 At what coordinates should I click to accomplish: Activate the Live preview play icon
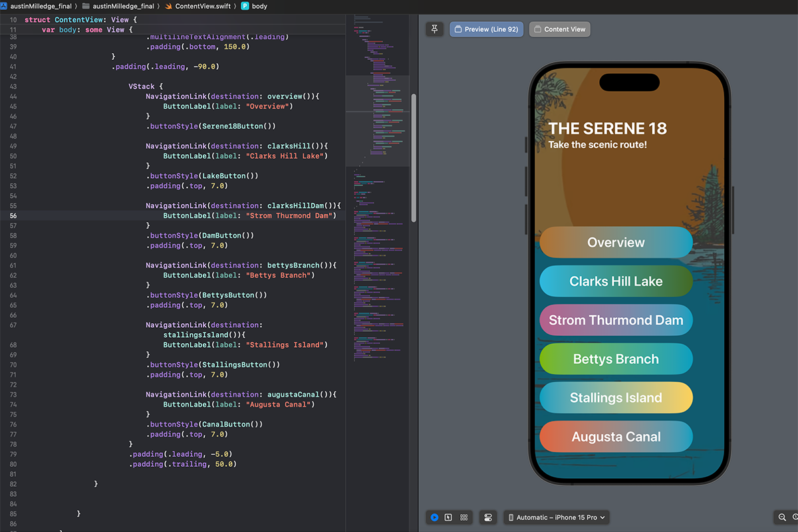pos(435,517)
